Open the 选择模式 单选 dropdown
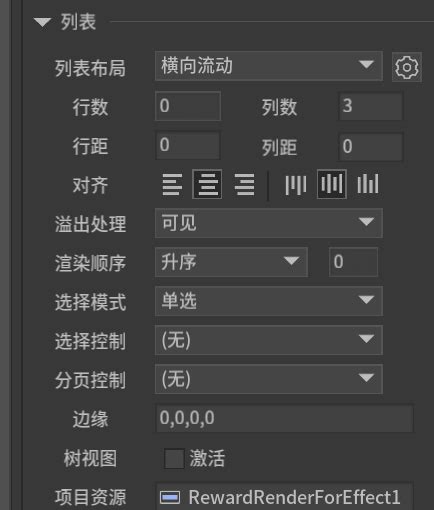 (x=269, y=301)
